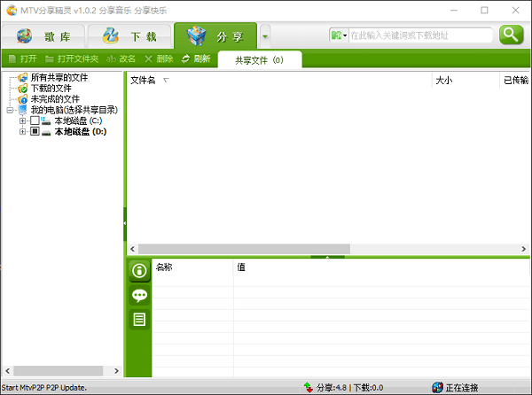Click the 未完成的文件 info folder icon

point(23,99)
